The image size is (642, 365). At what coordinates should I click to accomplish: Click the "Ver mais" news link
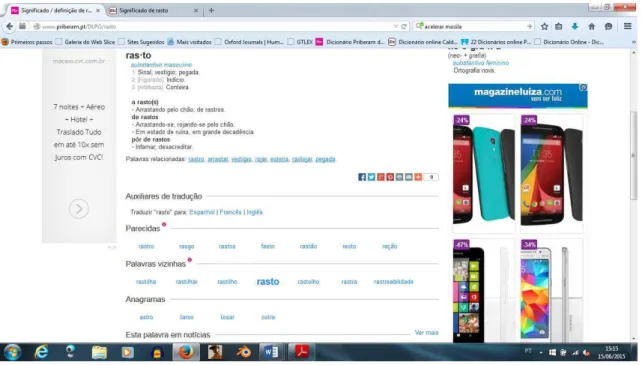(426, 333)
